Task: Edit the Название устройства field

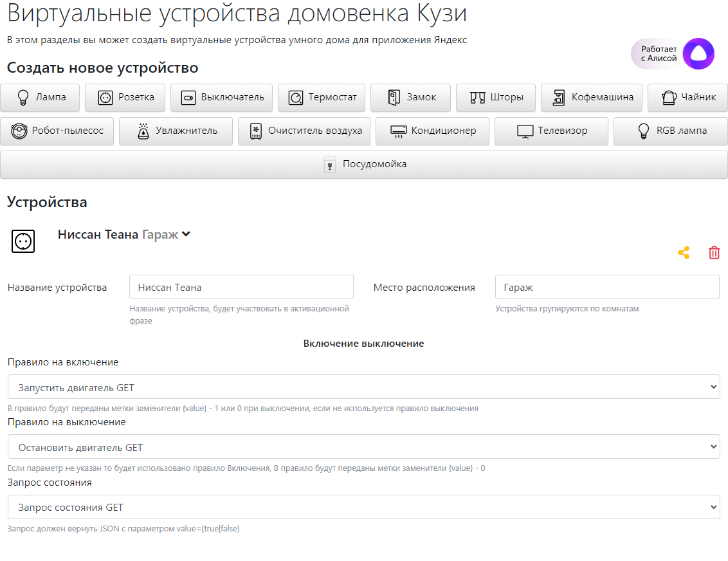Action: (241, 287)
